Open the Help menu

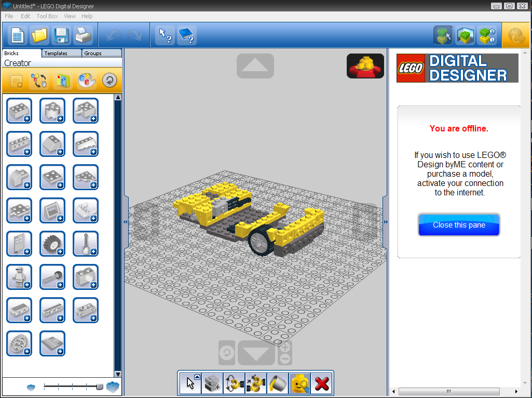pyautogui.click(x=87, y=16)
